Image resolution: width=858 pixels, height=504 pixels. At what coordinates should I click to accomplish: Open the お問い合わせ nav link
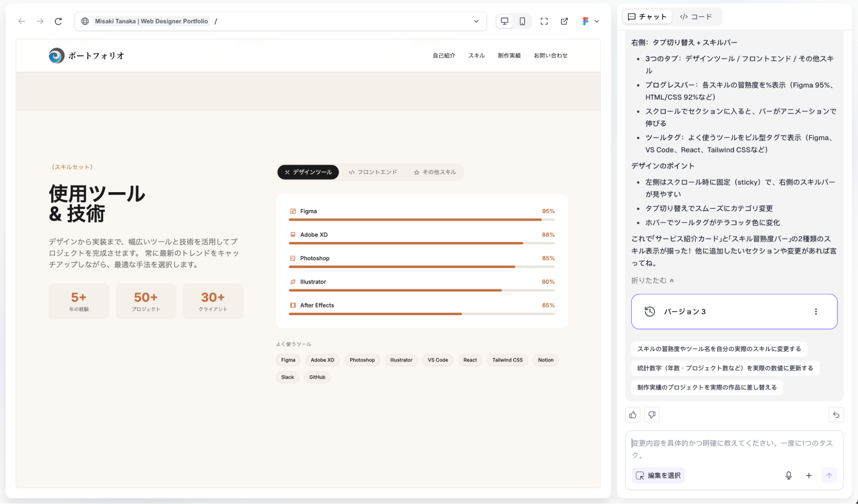coord(551,55)
